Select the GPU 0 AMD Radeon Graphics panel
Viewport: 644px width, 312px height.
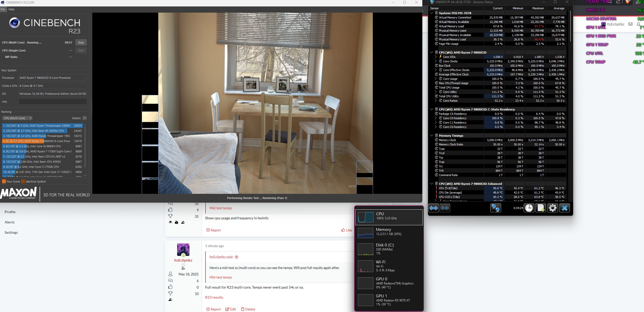click(389, 283)
